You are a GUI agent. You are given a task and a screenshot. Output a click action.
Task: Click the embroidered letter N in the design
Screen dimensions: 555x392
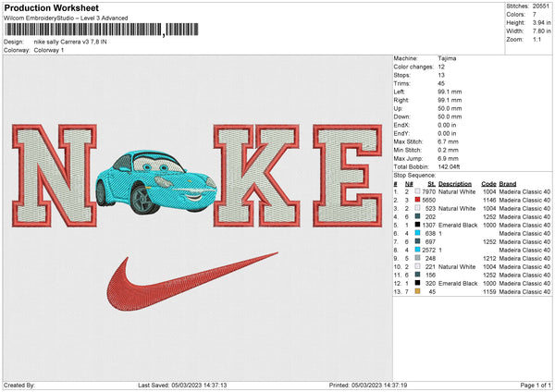55,176
